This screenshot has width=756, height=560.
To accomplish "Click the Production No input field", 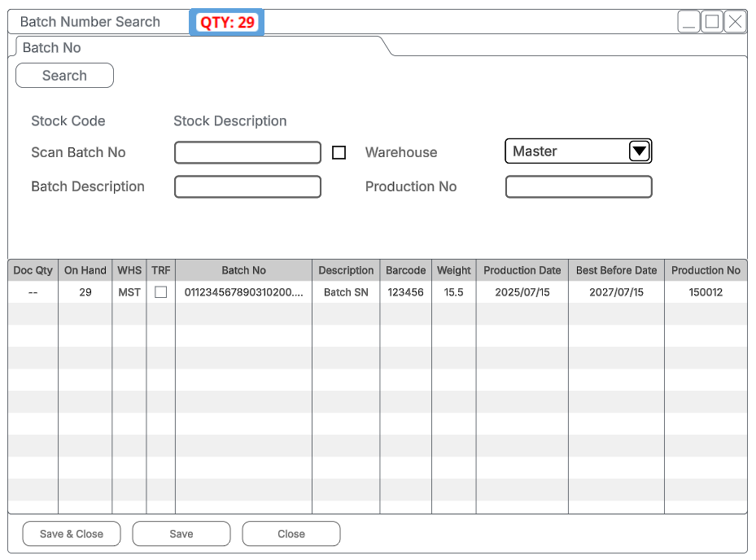I will click(579, 187).
